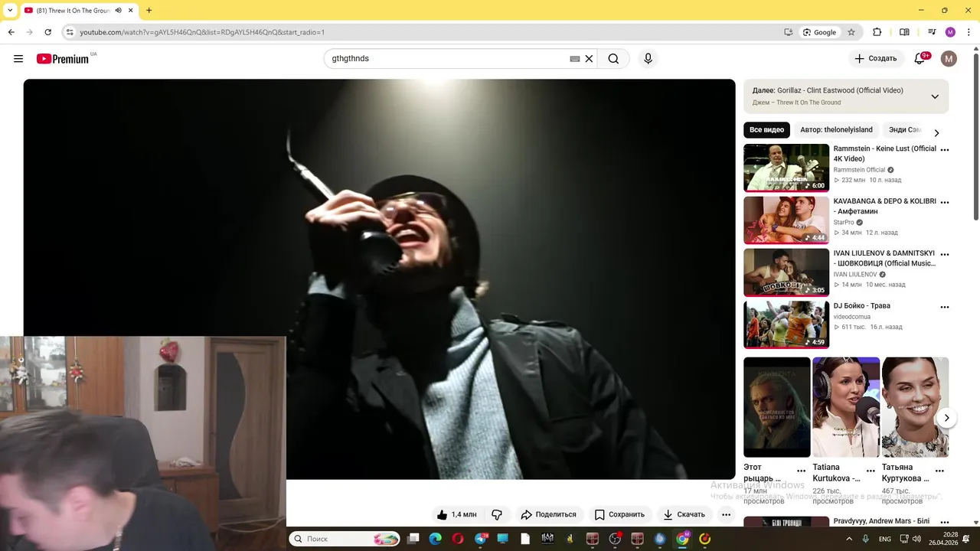Open options for ШОВКОВИЦЯ video
The height and width of the screenshot is (551, 980).
944,254
